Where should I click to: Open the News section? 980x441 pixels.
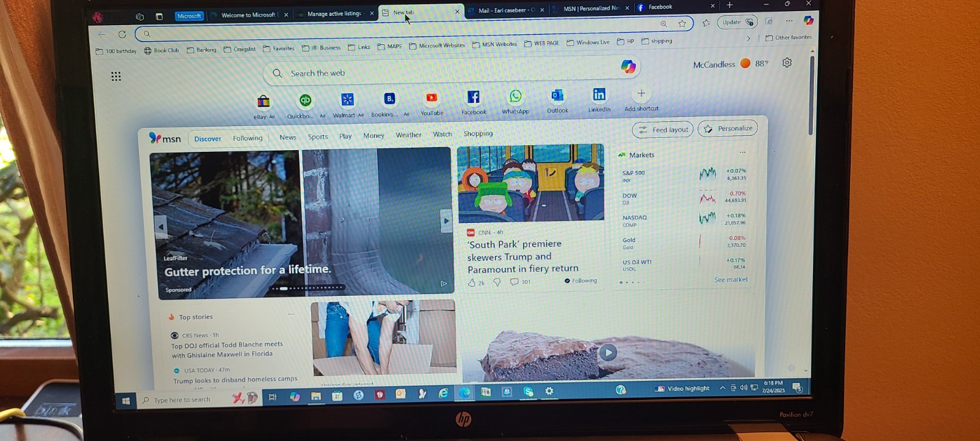tap(288, 137)
